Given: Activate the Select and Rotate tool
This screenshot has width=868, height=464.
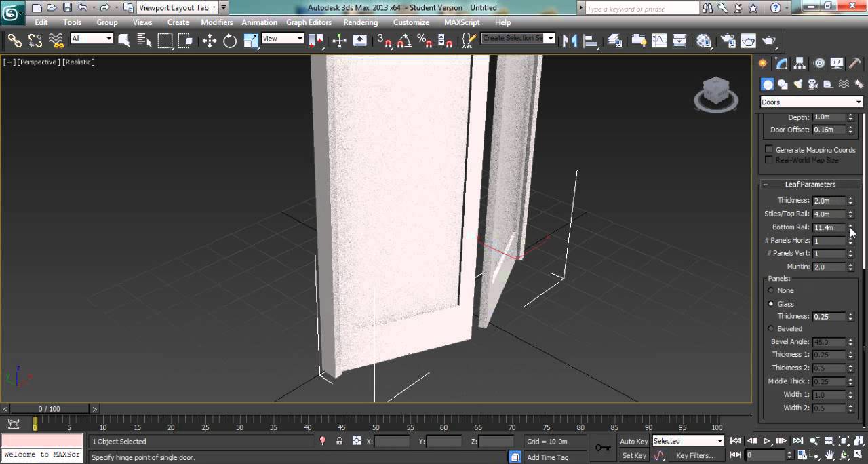Looking at the screenshot, I should coord(230,41).
